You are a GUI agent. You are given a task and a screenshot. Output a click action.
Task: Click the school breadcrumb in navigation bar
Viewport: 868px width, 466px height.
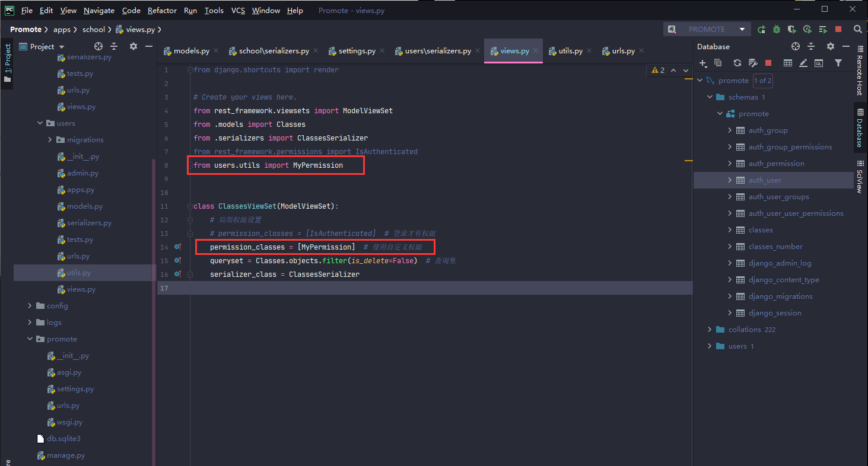pos(93,29)
